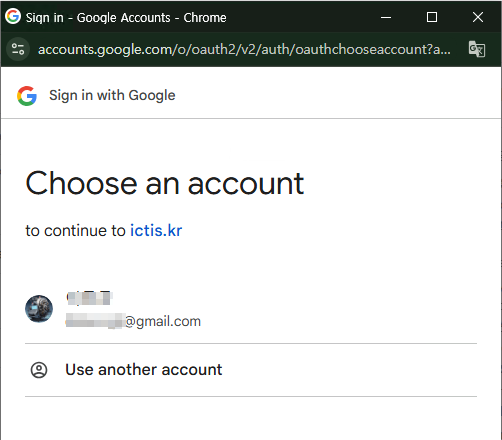Select the accounts.google.com URL address field

coord(244,49)
